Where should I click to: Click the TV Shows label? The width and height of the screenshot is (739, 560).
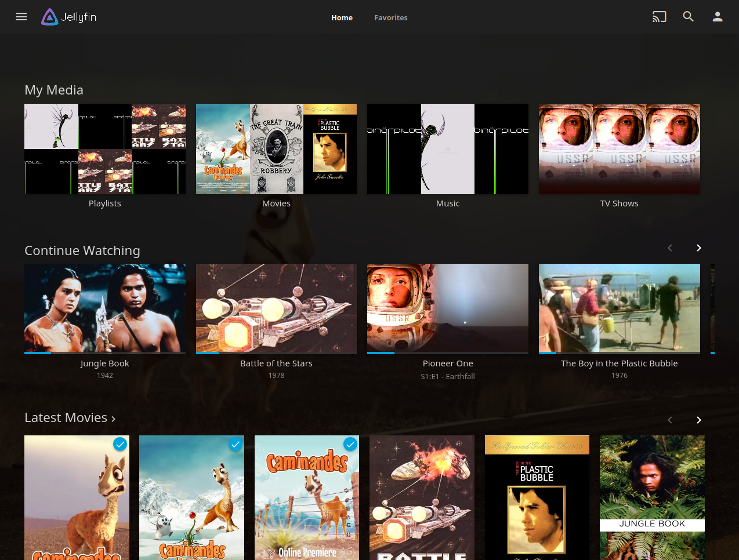[620, 203]
